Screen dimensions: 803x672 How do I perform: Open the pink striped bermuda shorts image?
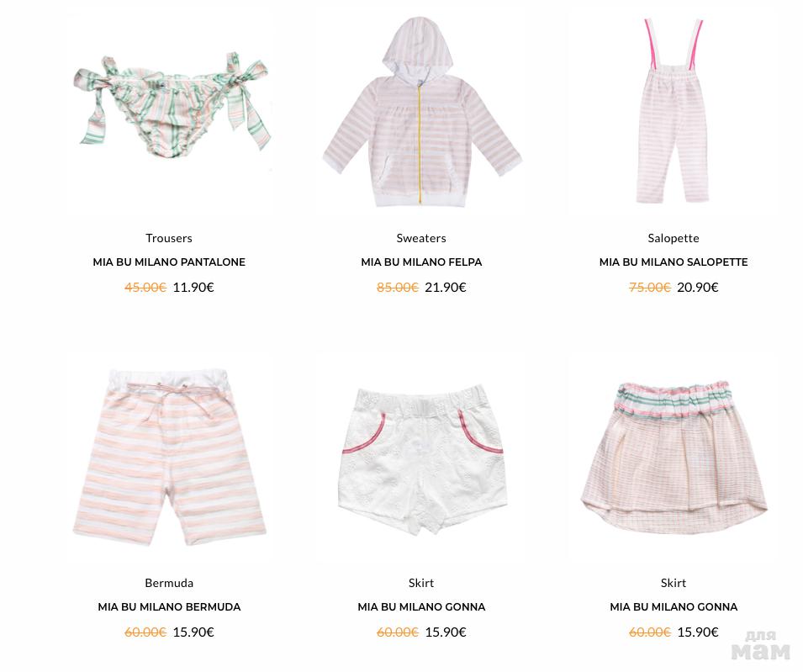(x=170, y=457)
